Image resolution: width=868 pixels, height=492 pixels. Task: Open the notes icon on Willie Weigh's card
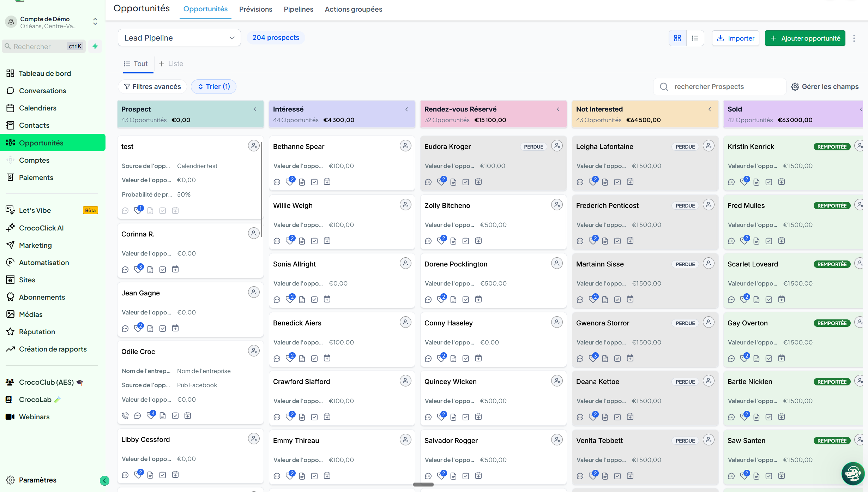pyautogui.click(x=302, y=241)
